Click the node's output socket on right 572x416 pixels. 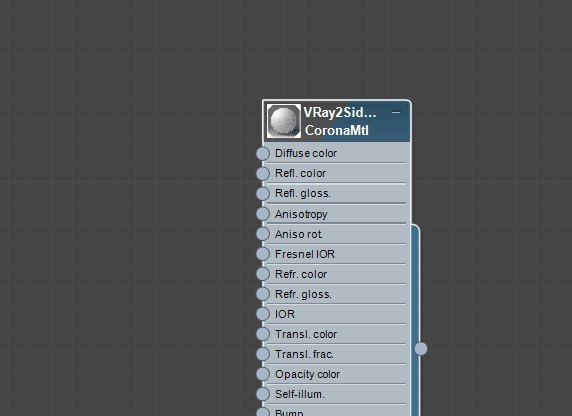click(x=421, y=349)
